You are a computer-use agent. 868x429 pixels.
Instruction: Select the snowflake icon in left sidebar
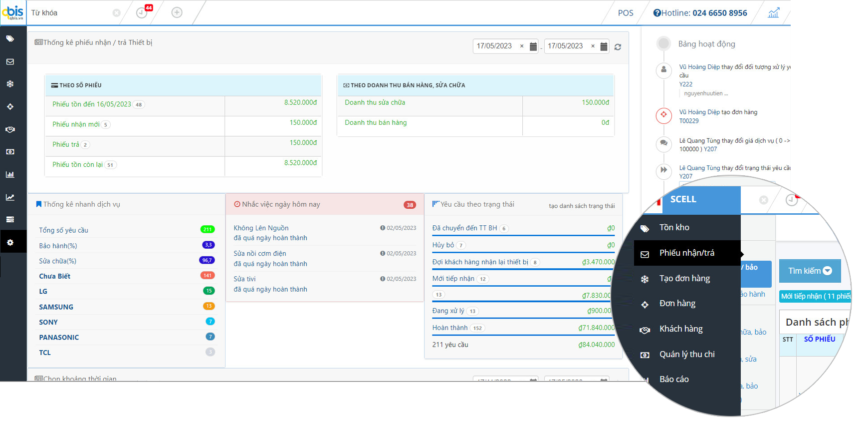[10, 84]
